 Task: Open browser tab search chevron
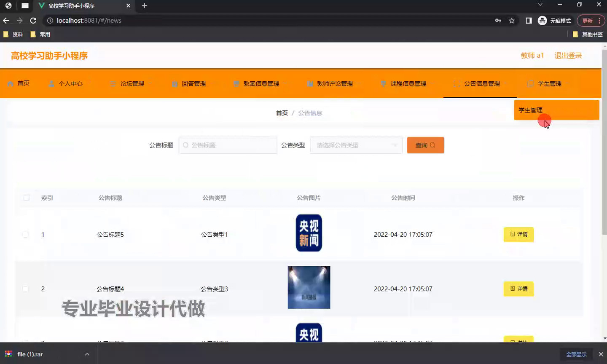[x=540, y=5]
